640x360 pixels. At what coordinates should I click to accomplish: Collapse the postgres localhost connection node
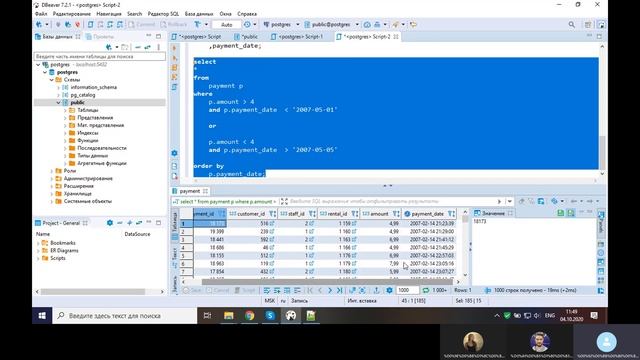(x=38, y=64)
